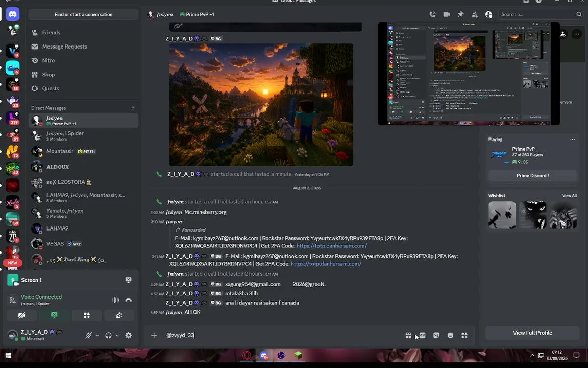Open the Yamato, Jniyen group chat

83,213
